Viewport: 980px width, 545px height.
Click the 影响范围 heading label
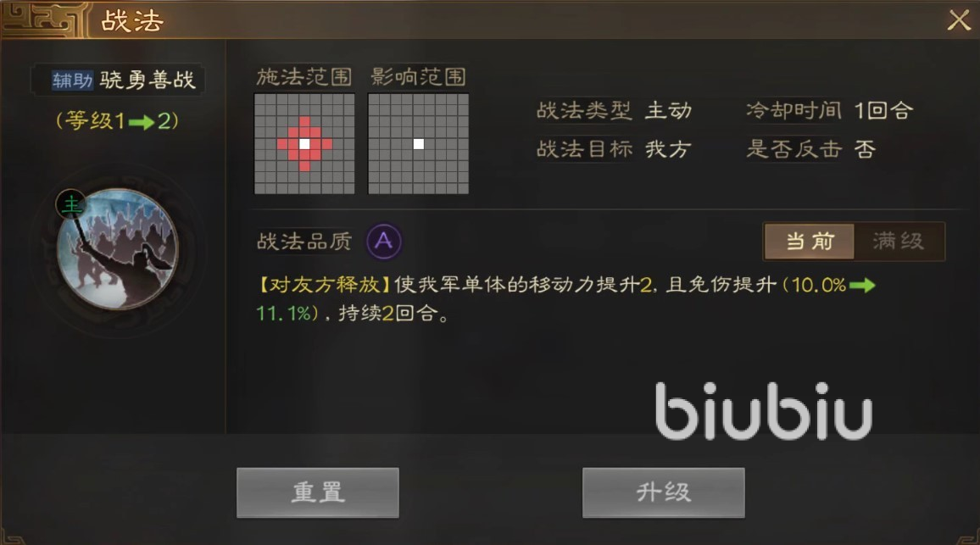pyautogui.click(x=419, y=77)
